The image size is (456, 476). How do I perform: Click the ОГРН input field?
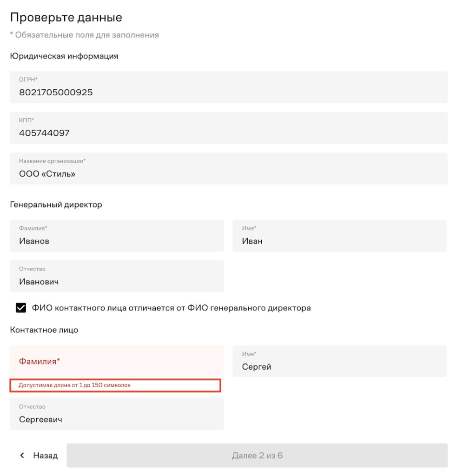point(228,87)
